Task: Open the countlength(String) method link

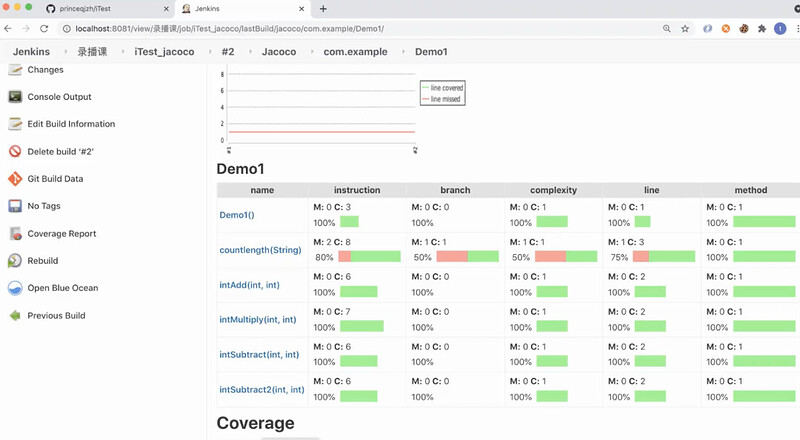Action: 260,250
